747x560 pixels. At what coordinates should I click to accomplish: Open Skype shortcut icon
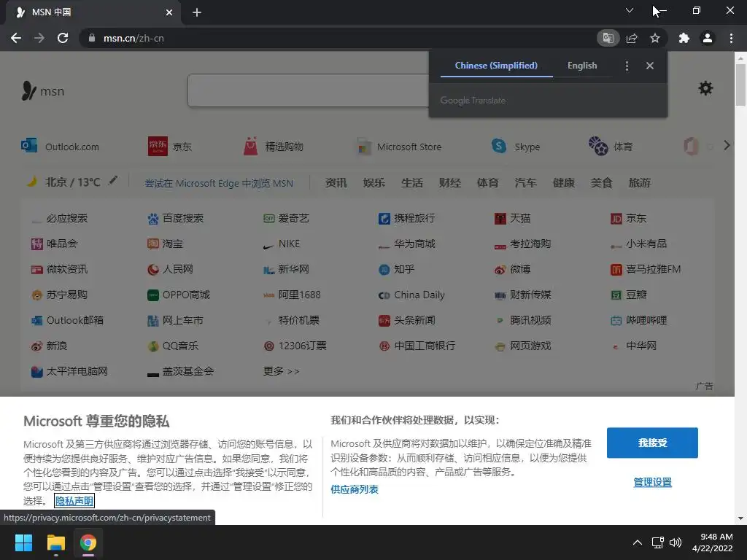tap(499, 146)
